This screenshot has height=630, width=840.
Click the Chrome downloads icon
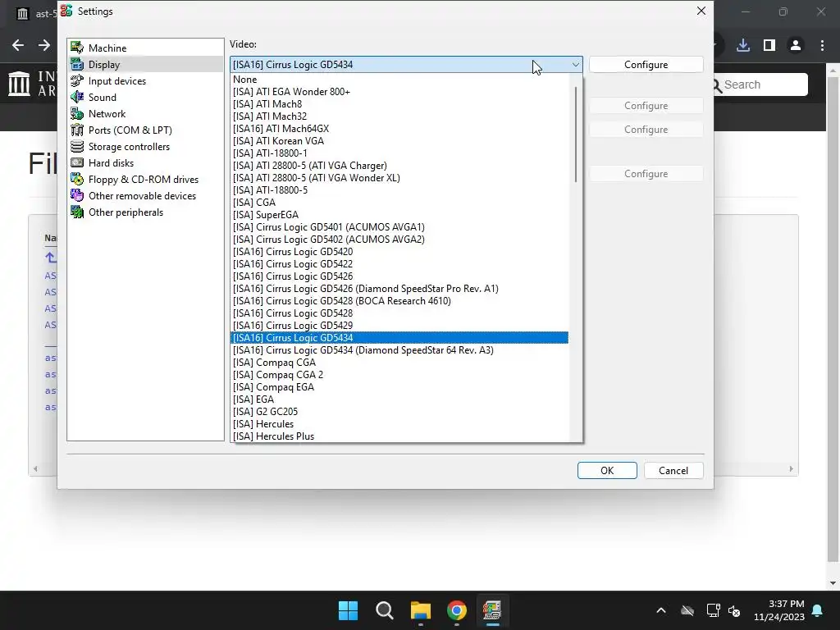743,45
